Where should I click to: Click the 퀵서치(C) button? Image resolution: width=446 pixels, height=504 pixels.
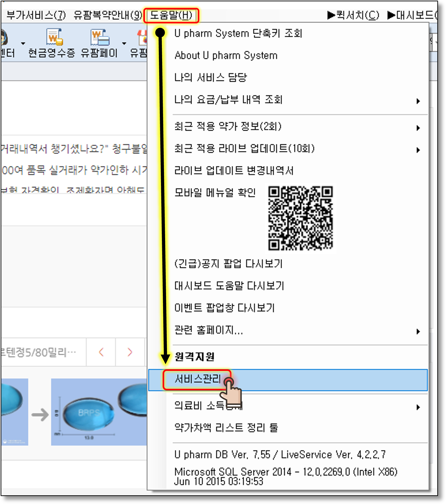pos(353,16)
